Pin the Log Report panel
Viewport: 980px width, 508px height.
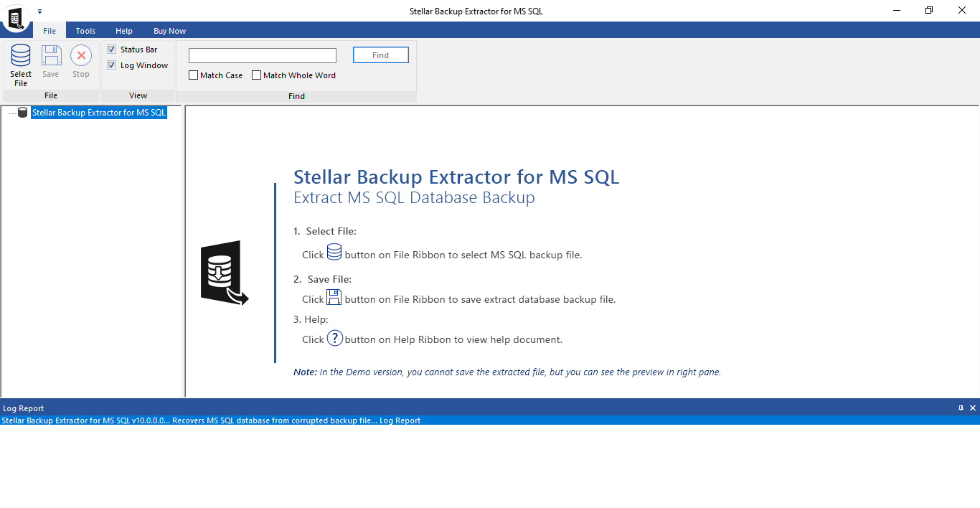point(961,408)
